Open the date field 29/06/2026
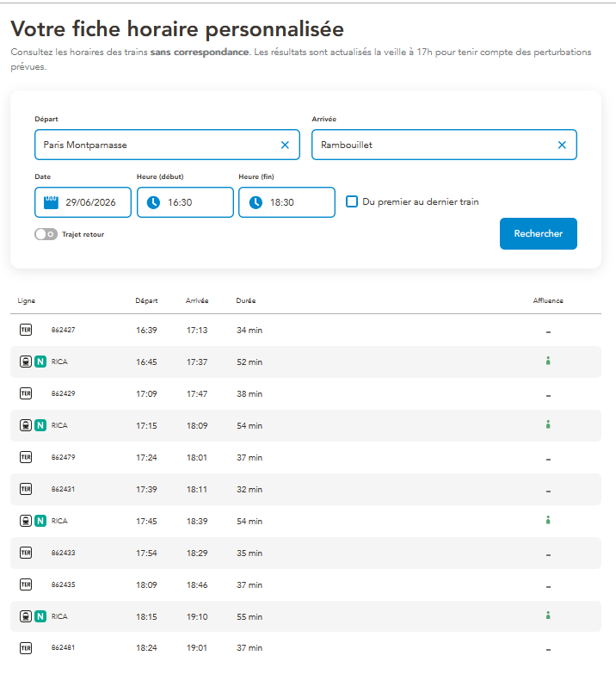This screenshot has width=616, height=674. click(83, 202)
